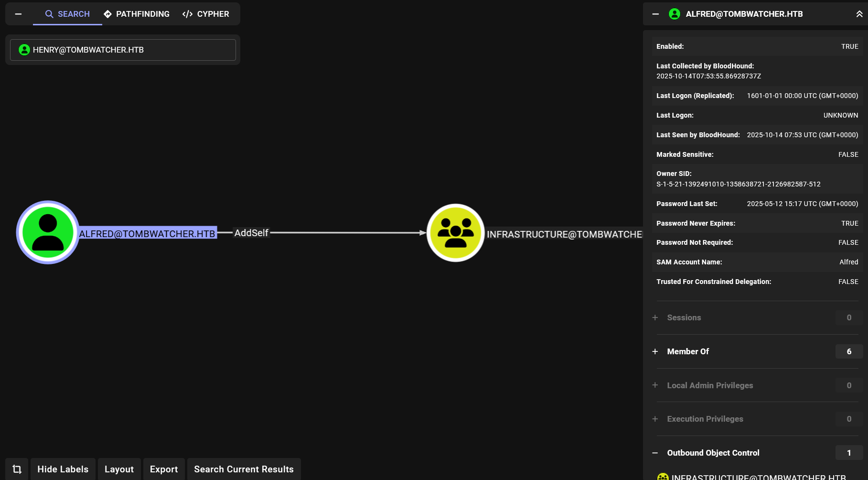Screen dimensions: 868x480
Task: Expand the Member Of section
Action: coord(655,351)
